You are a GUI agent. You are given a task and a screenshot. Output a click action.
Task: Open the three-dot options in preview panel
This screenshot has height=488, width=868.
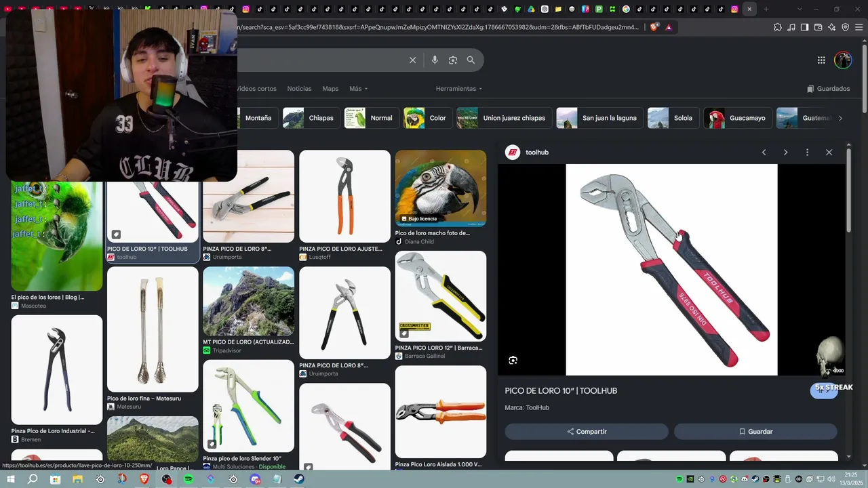tap(807, 152)
